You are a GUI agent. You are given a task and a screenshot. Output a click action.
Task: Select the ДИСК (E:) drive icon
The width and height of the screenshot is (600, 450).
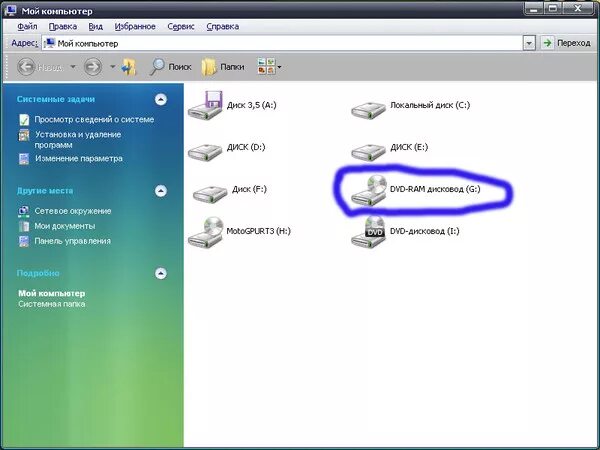click(x=368, y=152)
